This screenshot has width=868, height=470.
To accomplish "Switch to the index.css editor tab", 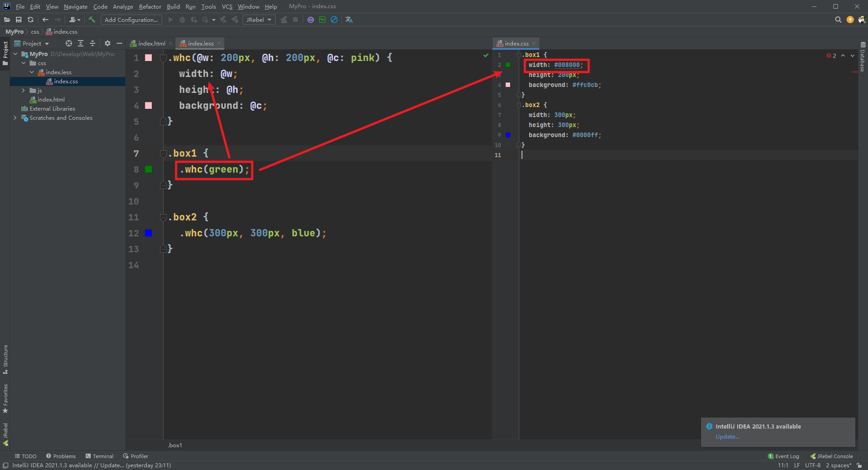I will coord(517,43).
